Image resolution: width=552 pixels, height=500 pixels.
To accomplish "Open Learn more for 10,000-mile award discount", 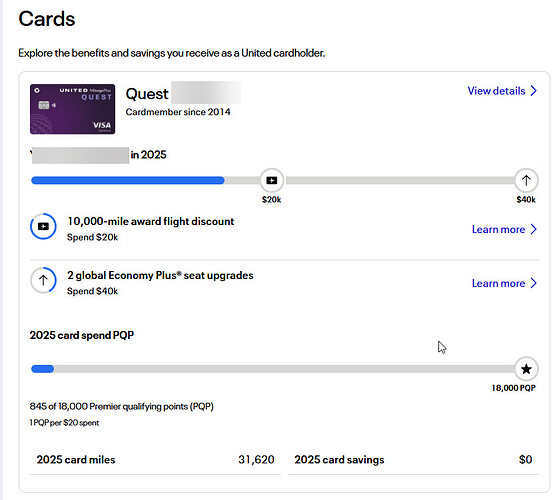I will [504, 230].
